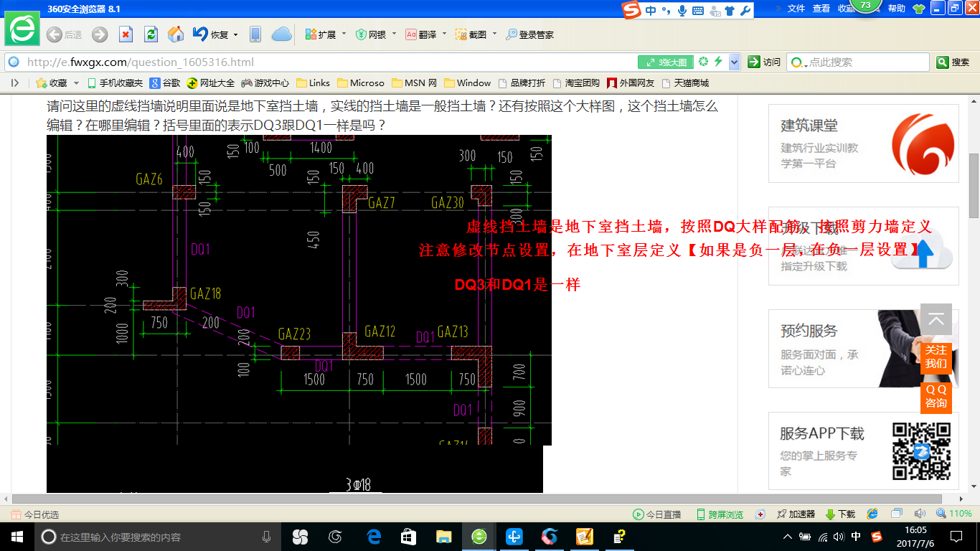This screenshot has width=980, height=551.
Task: Click the 搜索 search button
Action: point(953,62)
